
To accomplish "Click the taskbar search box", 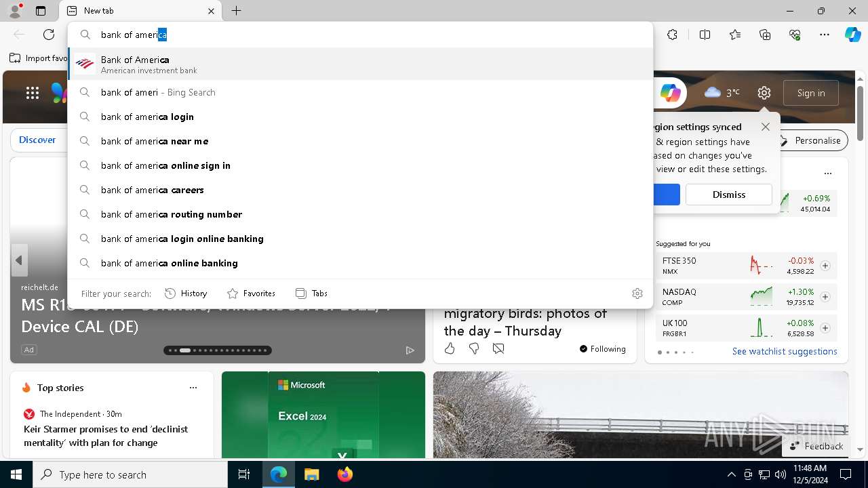I will pyautogui.click(x=130, y=474).
